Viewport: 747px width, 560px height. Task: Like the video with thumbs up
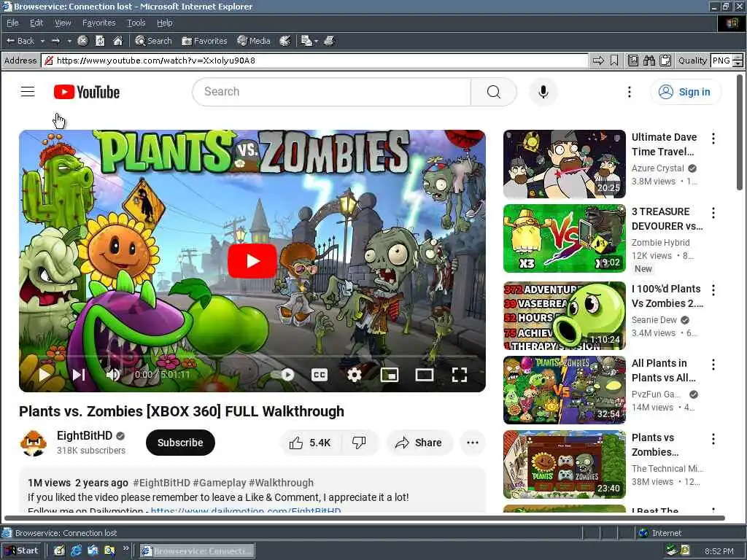(310, 443)
